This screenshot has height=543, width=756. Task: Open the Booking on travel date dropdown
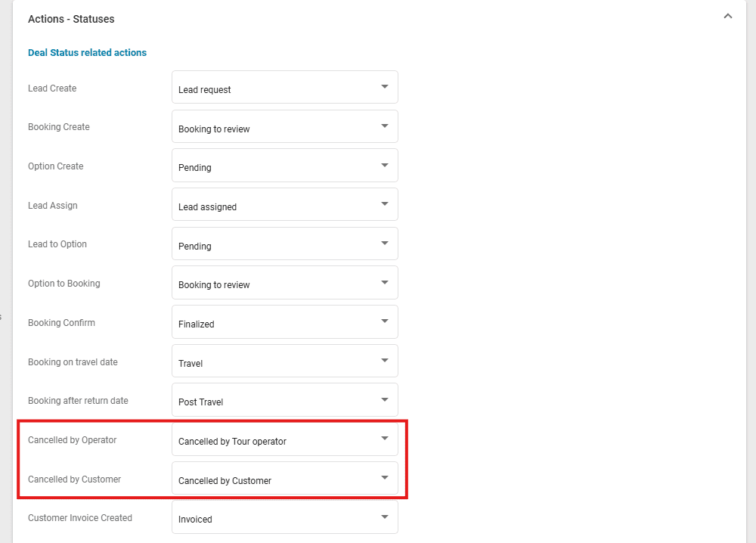tap(284, 361)
